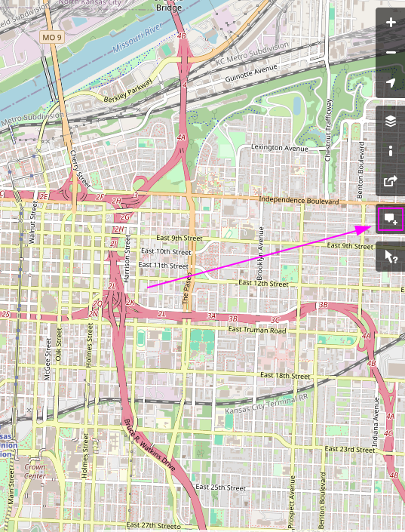The height and width of the screenshot is (532, 405).
Task: Click the Berkley Parkway label
Action: coord(128,91)
